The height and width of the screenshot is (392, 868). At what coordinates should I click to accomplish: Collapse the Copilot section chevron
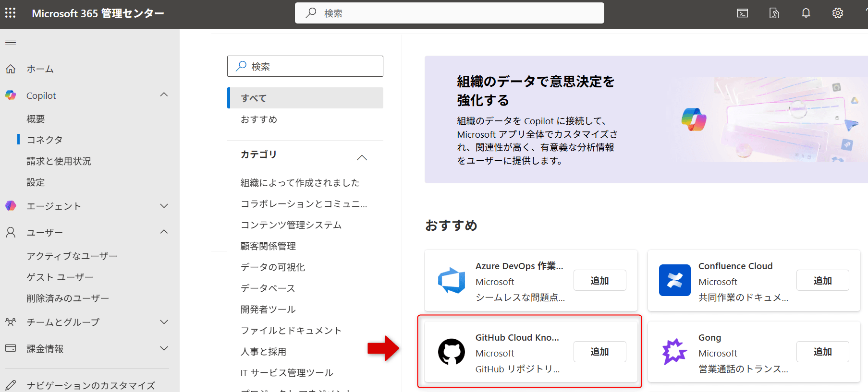[164, 95]
